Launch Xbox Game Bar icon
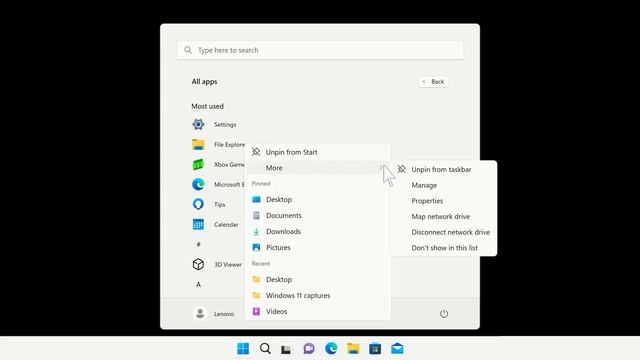Screen dimensions: 640x360 (198, 164)
